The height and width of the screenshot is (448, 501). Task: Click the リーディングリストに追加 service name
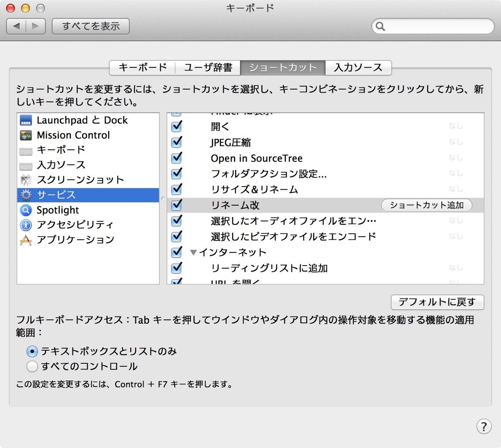269,268
